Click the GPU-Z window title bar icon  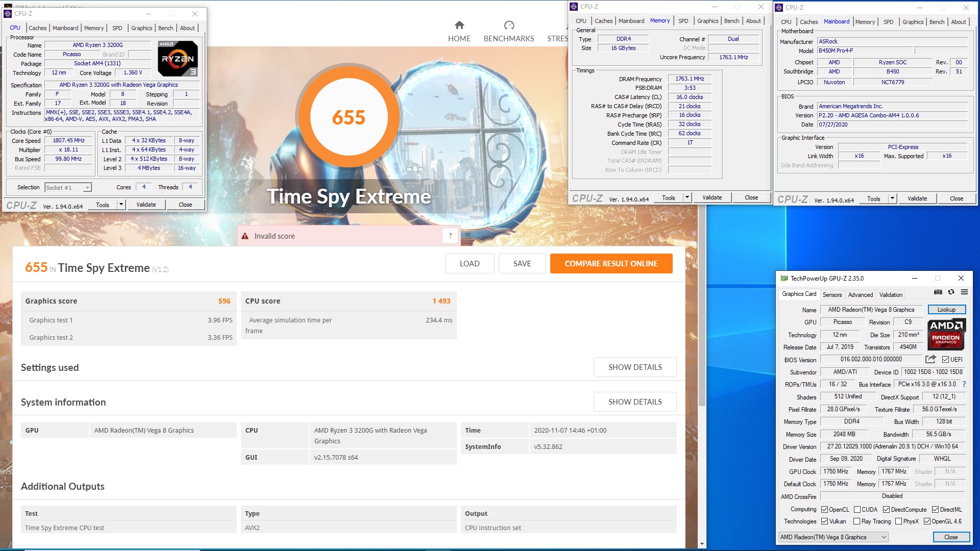click(784, 279)
